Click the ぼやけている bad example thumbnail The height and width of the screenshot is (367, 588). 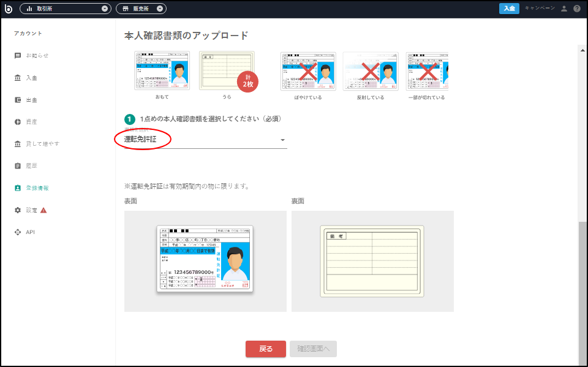coord(308,71)
